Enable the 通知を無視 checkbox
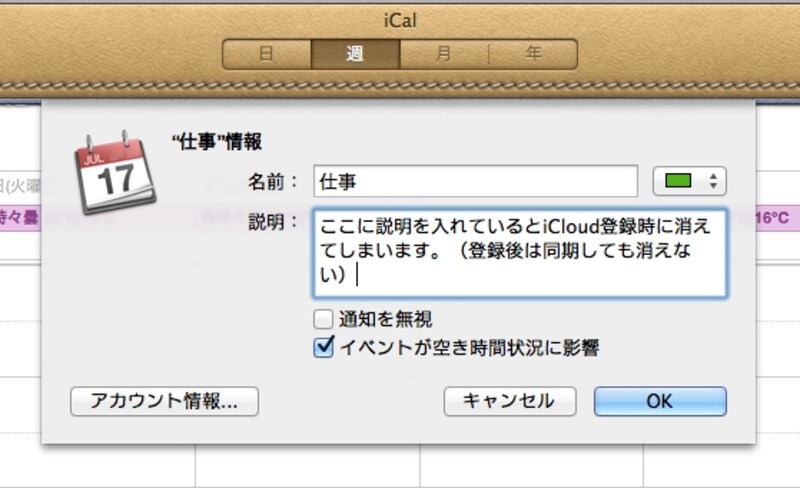Screen dimensions: 800x488 (x=323, y=320)
